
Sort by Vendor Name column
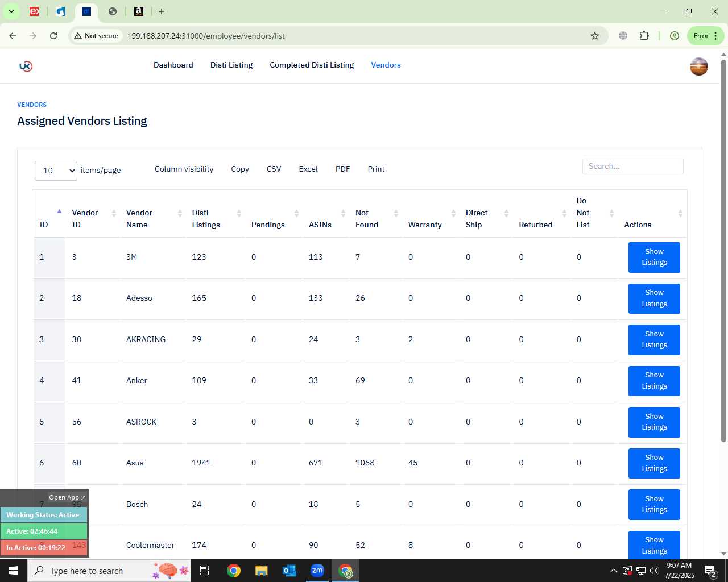152,213
